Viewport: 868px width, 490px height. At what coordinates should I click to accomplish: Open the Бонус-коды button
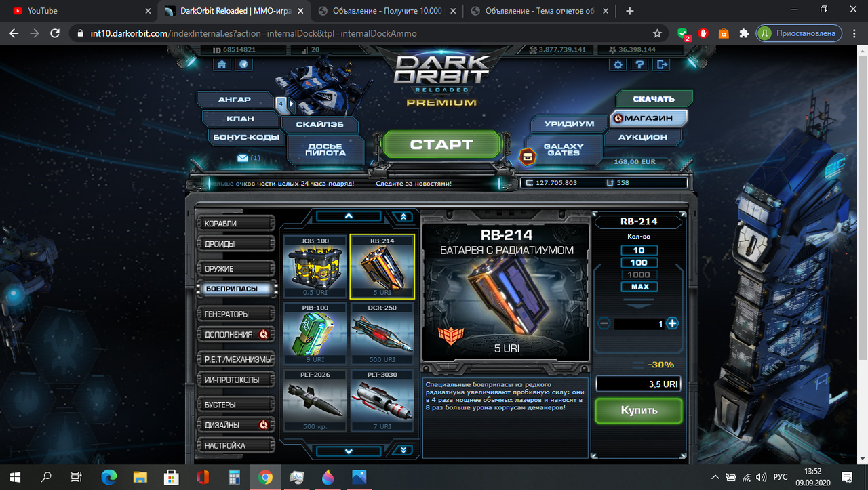tap(245, 137)
